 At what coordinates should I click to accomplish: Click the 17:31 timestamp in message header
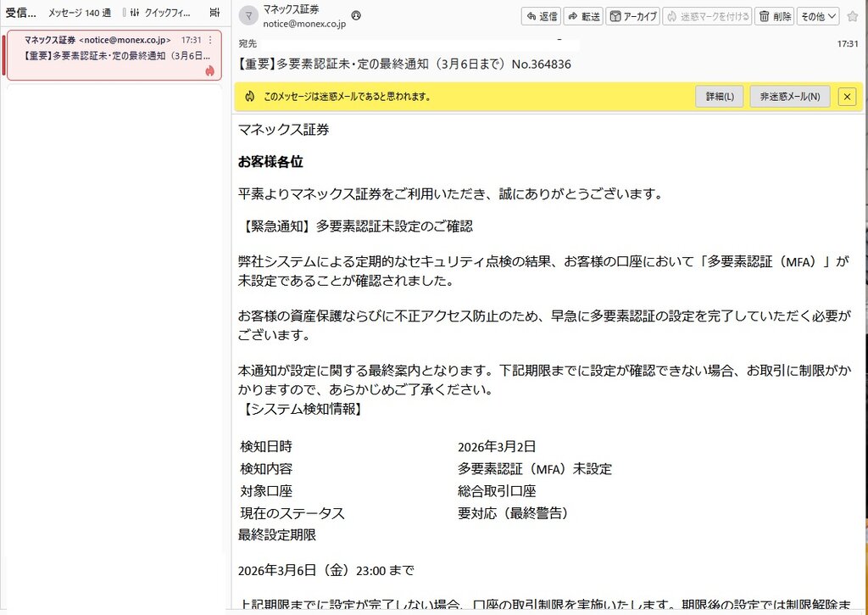[x=848, y=44]
